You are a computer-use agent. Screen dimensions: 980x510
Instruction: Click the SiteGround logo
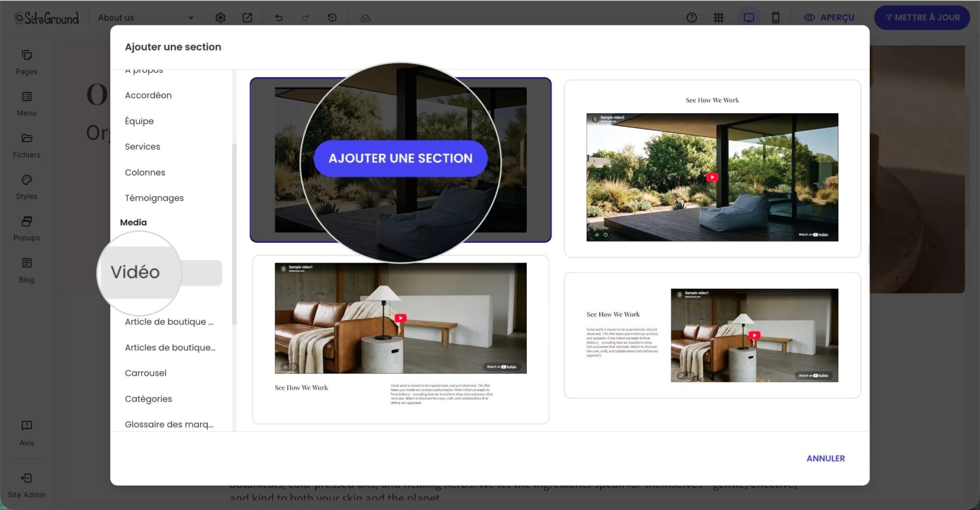coord(47,18)
